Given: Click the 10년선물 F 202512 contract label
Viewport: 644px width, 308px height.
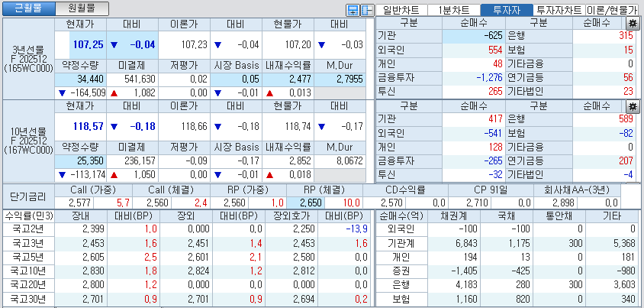Looking at the screenshot, I should click(29, 140).
